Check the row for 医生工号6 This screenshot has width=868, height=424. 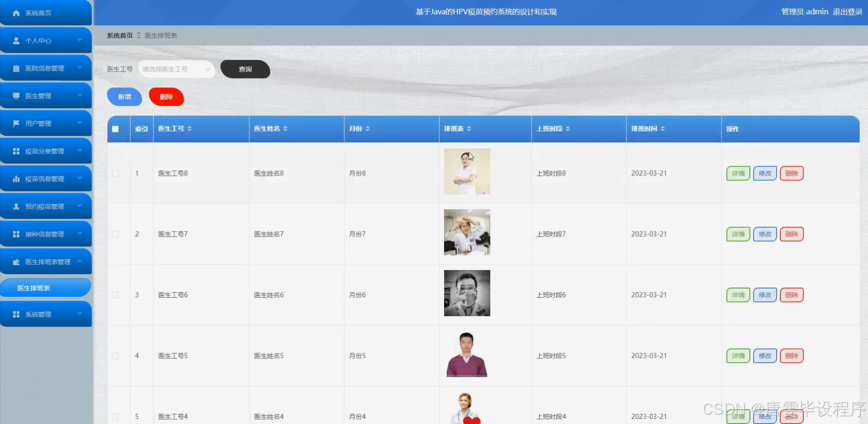pyautogui.click(x=115, y=295)
